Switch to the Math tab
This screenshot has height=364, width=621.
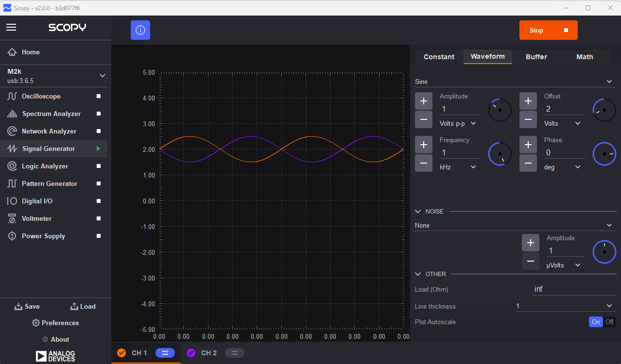[585, 57]
